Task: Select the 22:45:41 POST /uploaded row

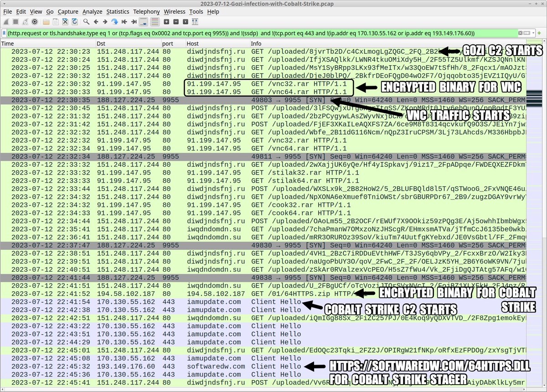Action: coord(263,382)
